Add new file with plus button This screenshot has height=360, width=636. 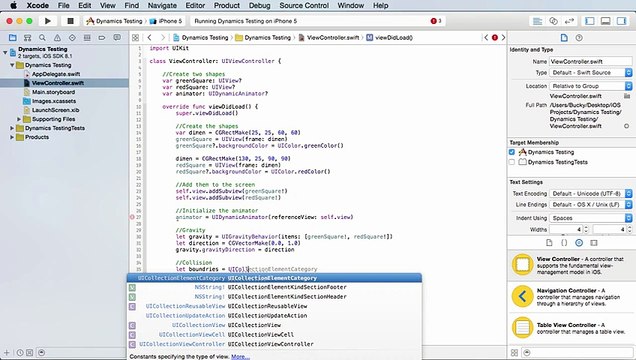point(6,352)
